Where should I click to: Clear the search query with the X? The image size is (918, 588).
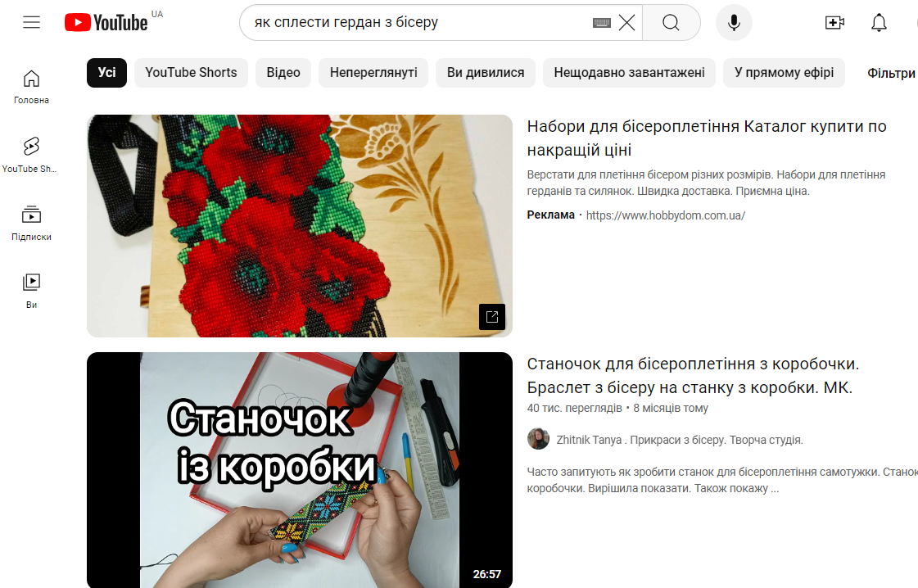pos(627,22)
